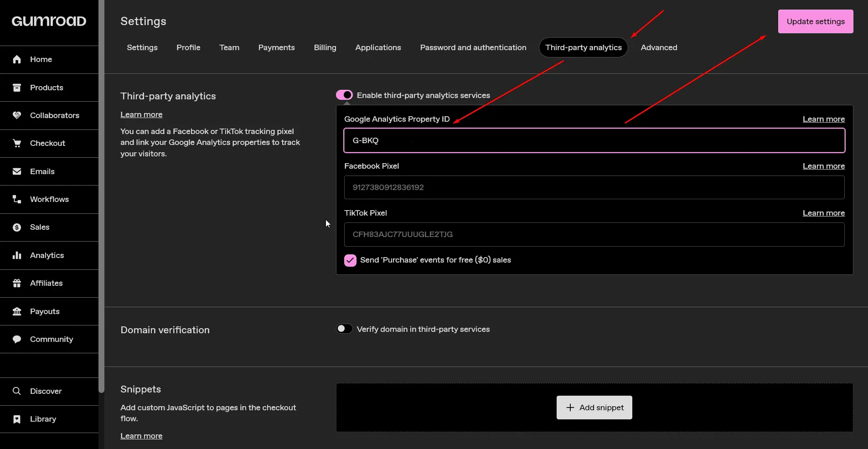868x449 pixels.
Task: Go to Sales in the sidebar
Action: [49, 227]
